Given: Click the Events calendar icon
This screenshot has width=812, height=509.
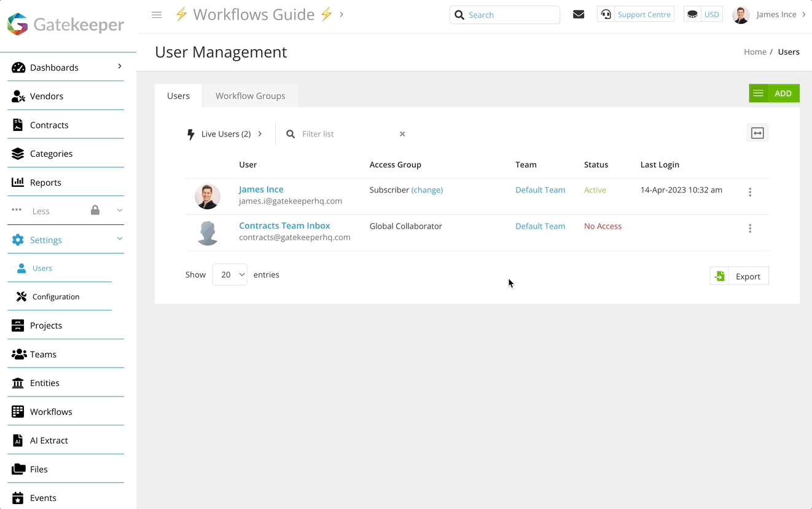Looking at the screenshot, I should pyautogui.click(x=18, y=498).
